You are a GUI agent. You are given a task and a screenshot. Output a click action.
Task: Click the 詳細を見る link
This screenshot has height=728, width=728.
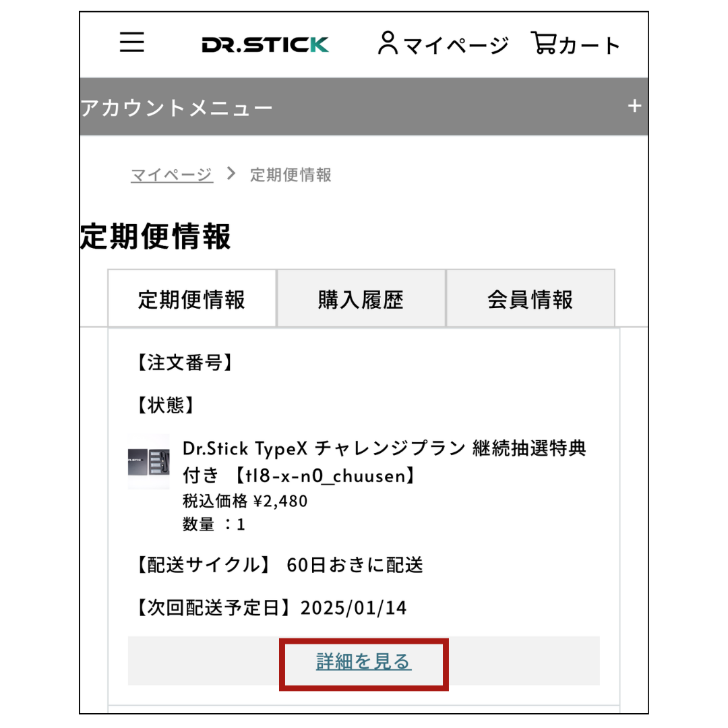tap(363, 662)
